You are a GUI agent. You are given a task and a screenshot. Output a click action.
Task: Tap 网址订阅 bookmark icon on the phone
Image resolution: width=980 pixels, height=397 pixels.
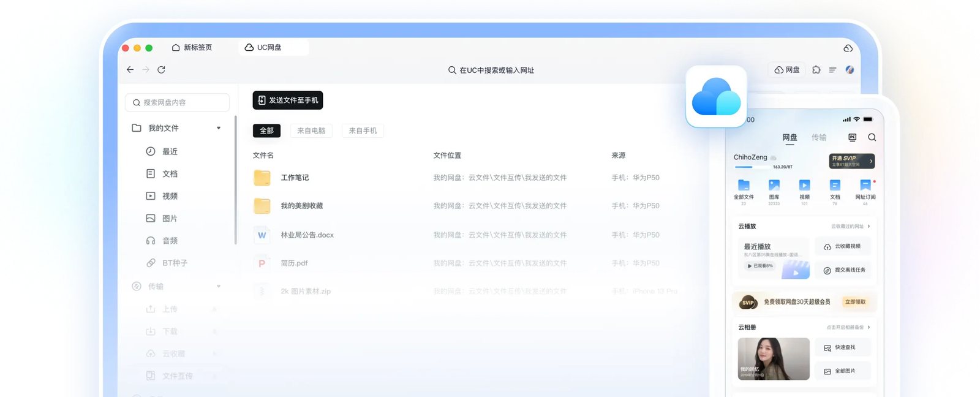(865, 185)
